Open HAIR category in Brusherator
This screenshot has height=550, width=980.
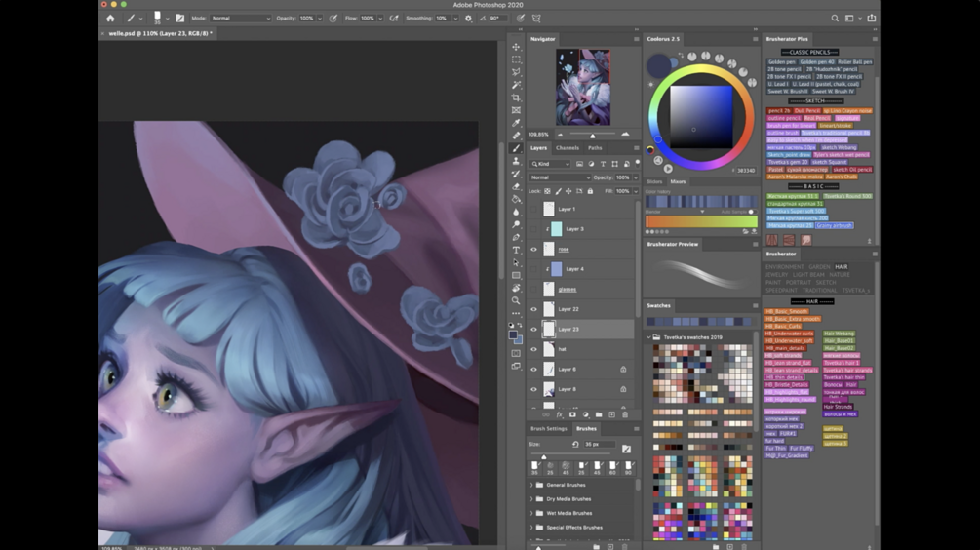842,267
